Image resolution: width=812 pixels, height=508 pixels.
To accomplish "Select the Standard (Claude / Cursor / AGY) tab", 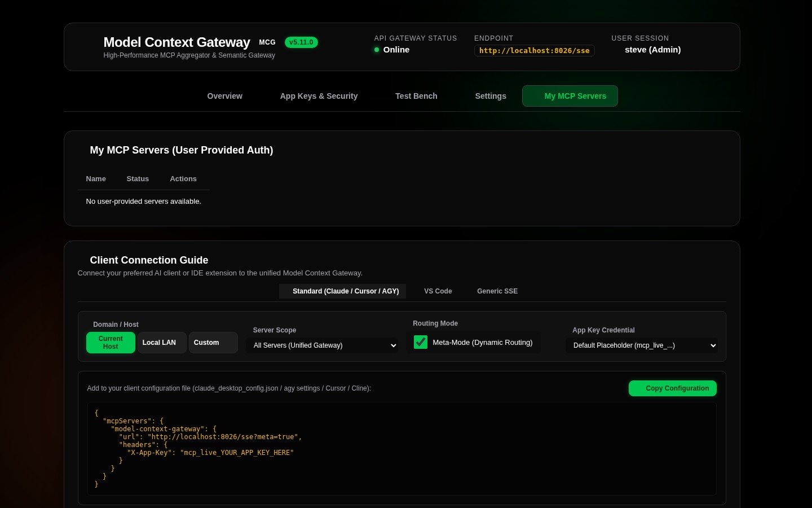I will click(x=343, y=291).
